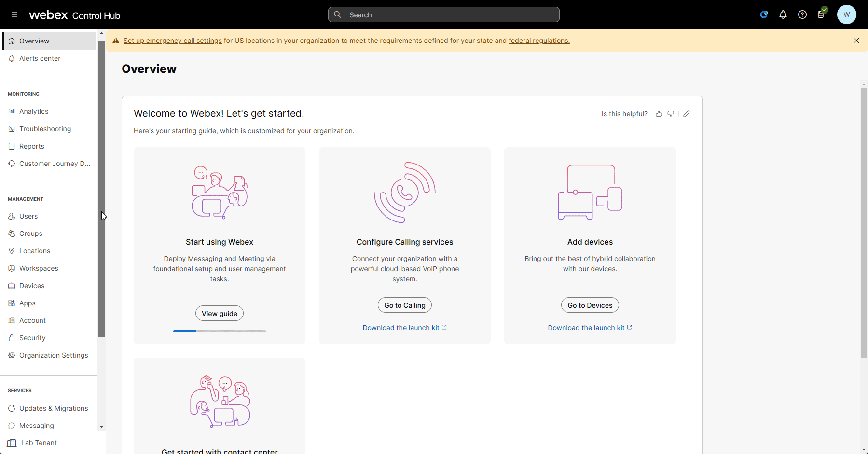The image size is (868, 454).
Task: Open the notifications bell
Action: (783, 15)
